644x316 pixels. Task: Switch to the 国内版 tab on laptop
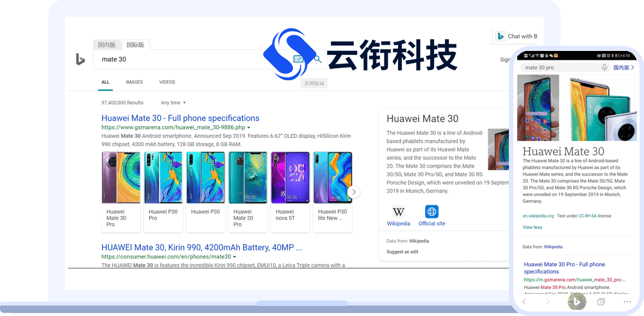[x=107, y=45]
